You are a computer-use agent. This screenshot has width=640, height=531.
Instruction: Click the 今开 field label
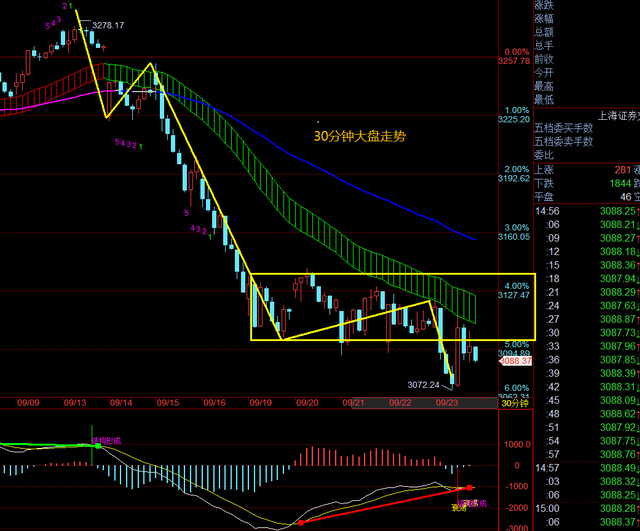(x=544, y=73)
